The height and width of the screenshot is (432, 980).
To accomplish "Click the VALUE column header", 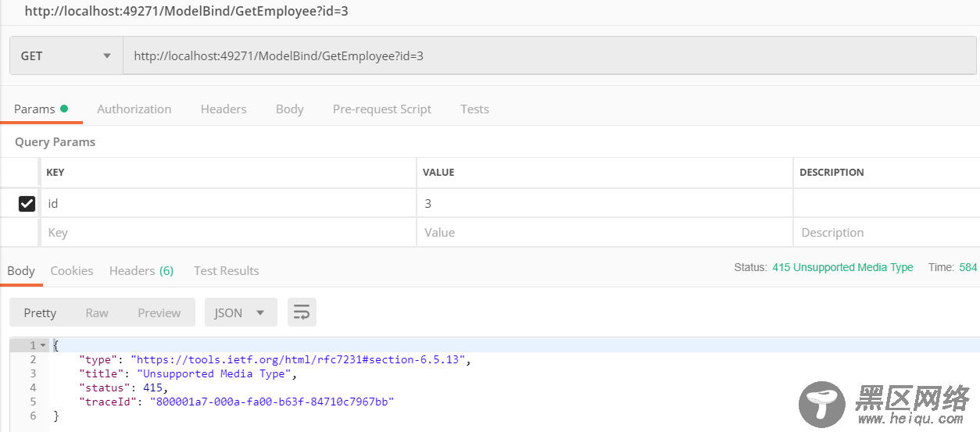I will click(438, 172).
